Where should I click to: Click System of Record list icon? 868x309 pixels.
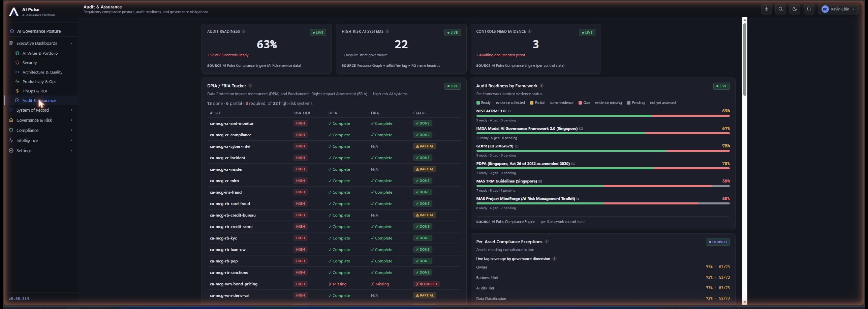[11, 110]
